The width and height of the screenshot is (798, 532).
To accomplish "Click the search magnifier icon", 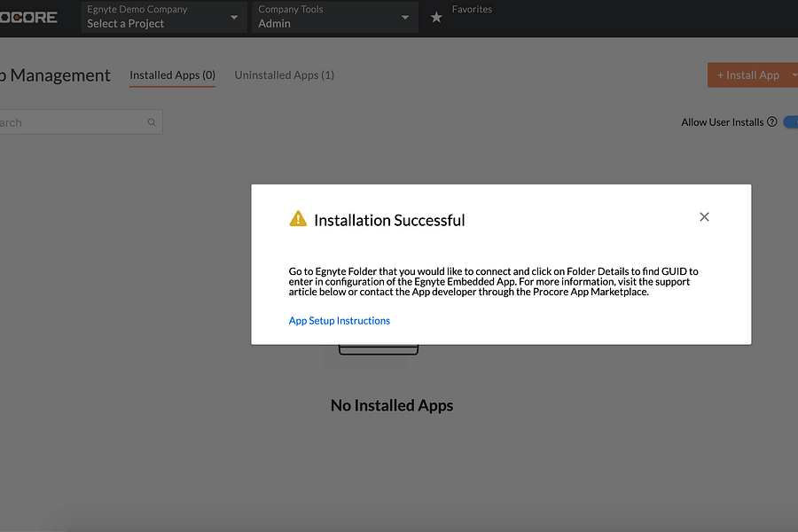I will [151, 121].
